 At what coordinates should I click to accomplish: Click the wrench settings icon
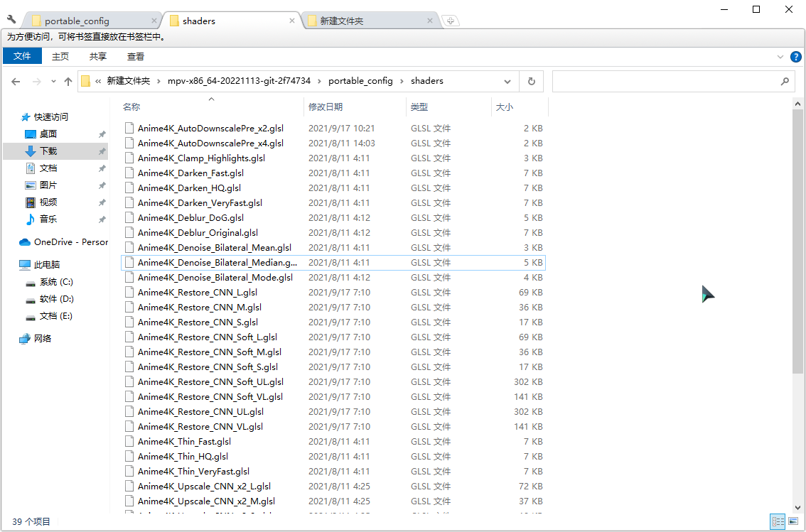[x=11, y=19]
